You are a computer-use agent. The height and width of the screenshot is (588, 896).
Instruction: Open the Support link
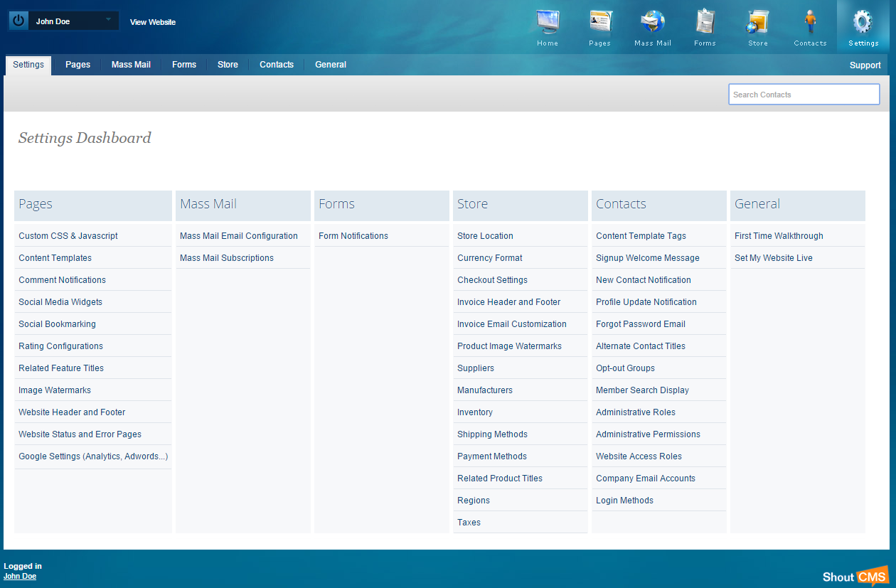point(865,65)
